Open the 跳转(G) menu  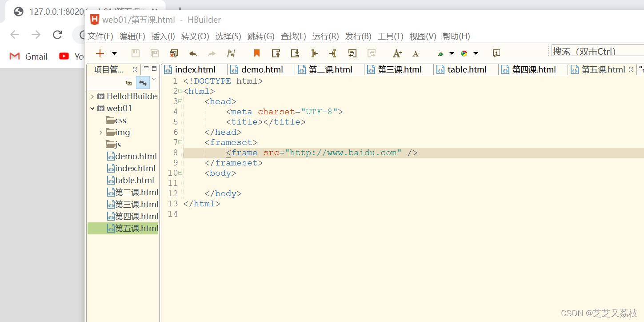click(x=261, y=36)
